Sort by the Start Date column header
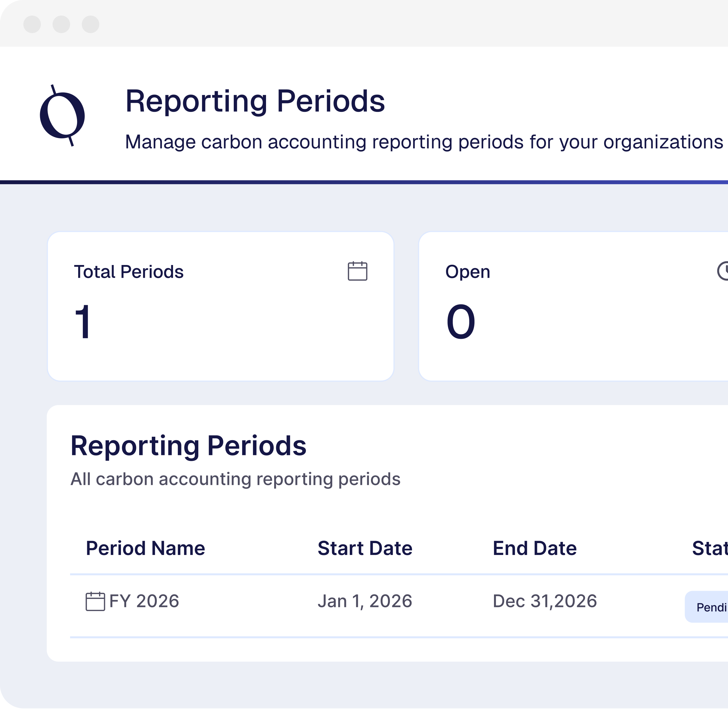Image resolution: width=728 pixels, height=709 pixels. 365,548
